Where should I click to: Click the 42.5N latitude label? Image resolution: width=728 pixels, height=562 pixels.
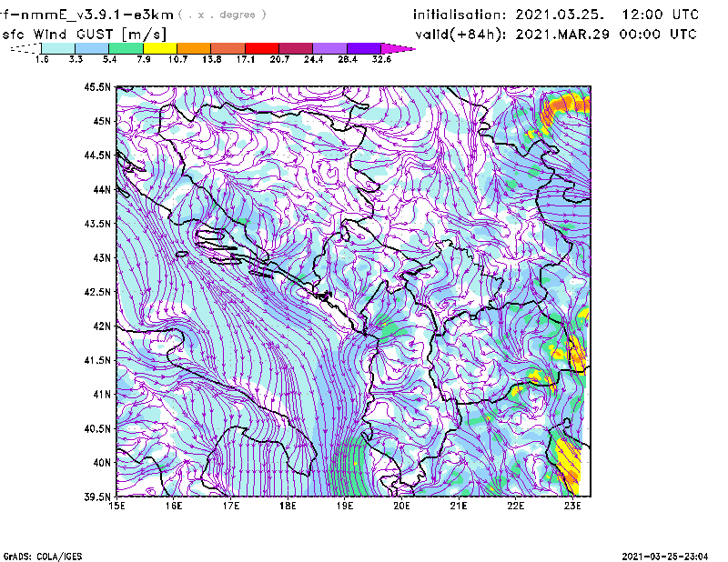tap(97, 292)
